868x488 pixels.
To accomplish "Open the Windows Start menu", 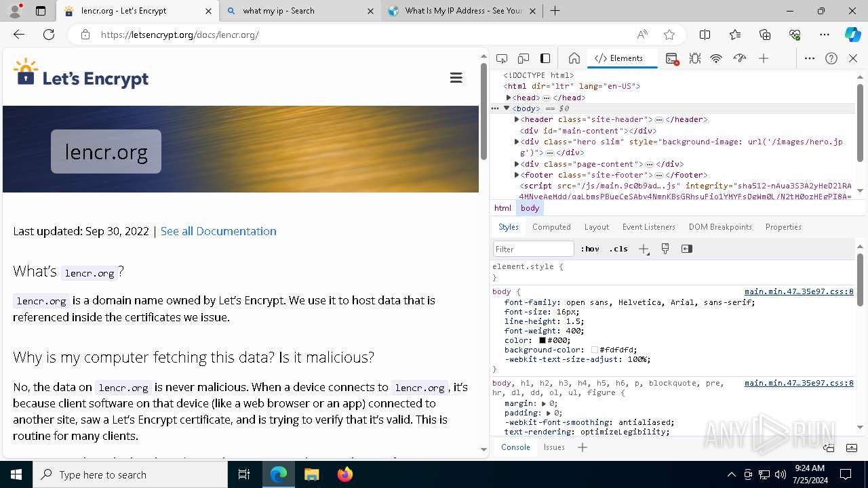I will (x=16, y=474).
